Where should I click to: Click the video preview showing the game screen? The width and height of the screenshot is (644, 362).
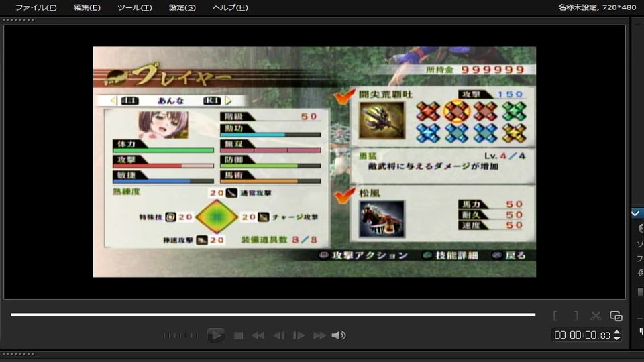315,162
